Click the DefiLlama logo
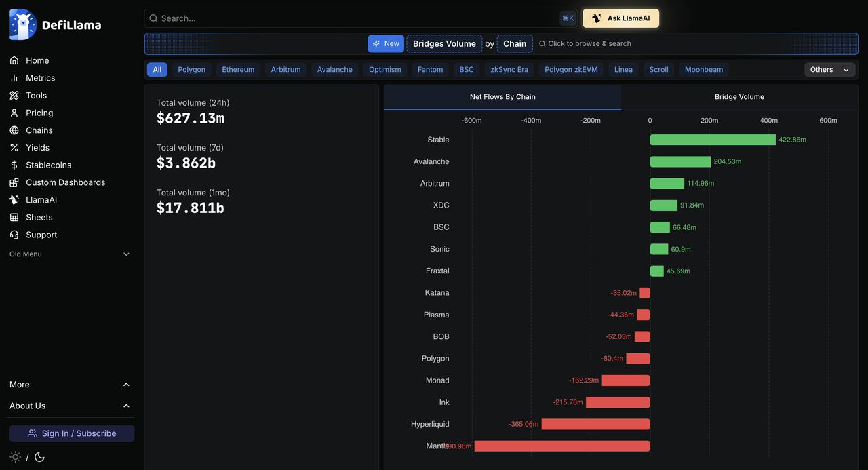 click(56, 25)
